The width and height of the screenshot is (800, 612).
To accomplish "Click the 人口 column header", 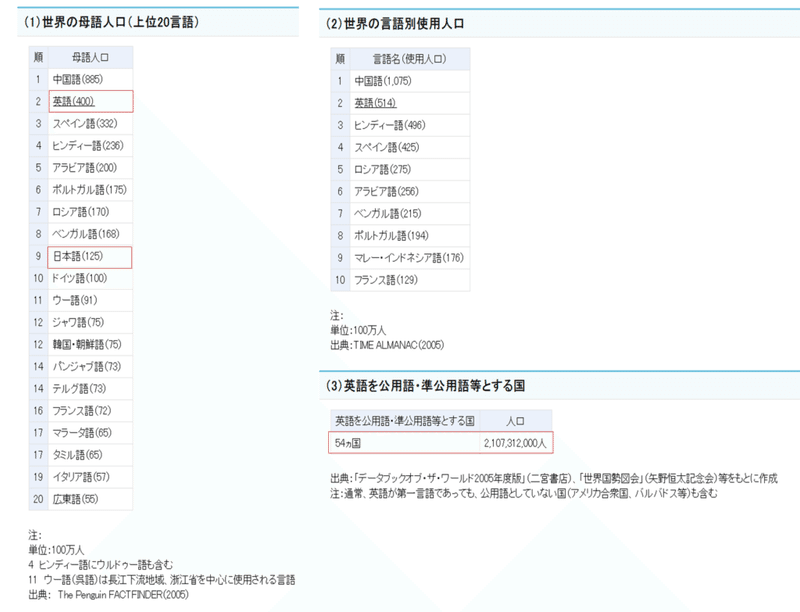I will pos(516,421).
